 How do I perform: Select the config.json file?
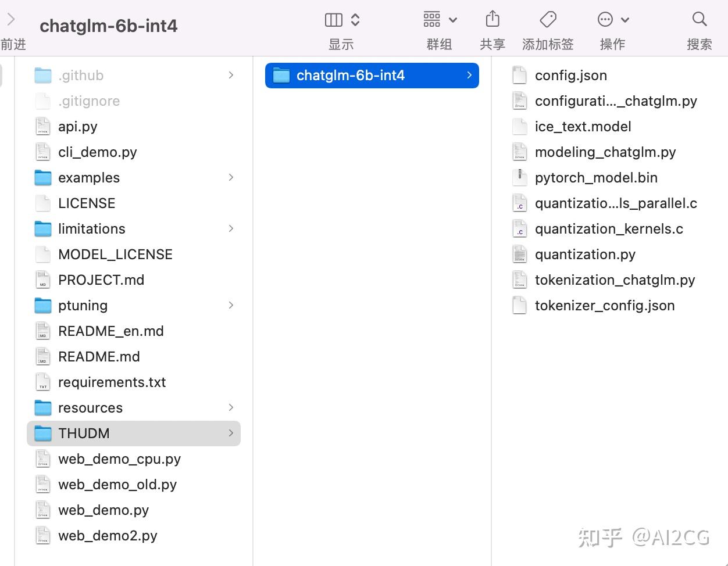coord(570,75)
